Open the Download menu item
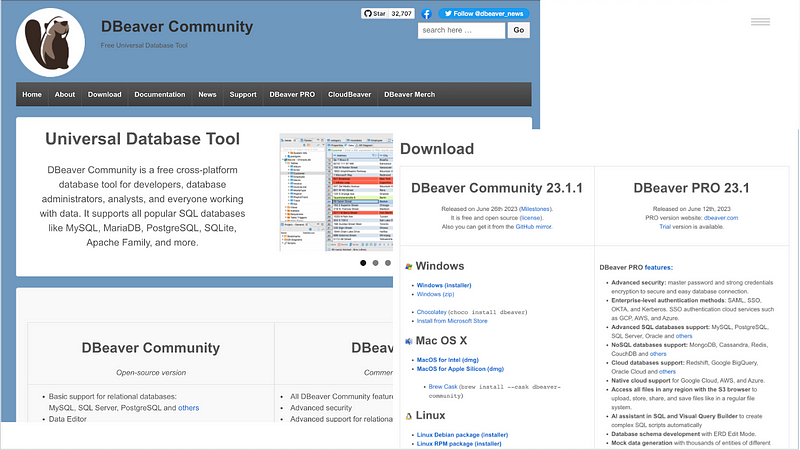800x450 pixels. (x=105, y=94)
